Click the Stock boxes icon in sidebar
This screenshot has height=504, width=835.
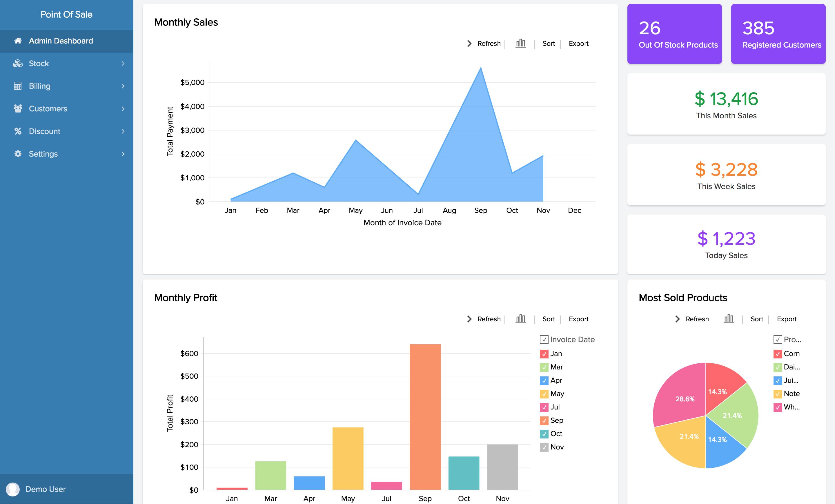pos(18,64)
